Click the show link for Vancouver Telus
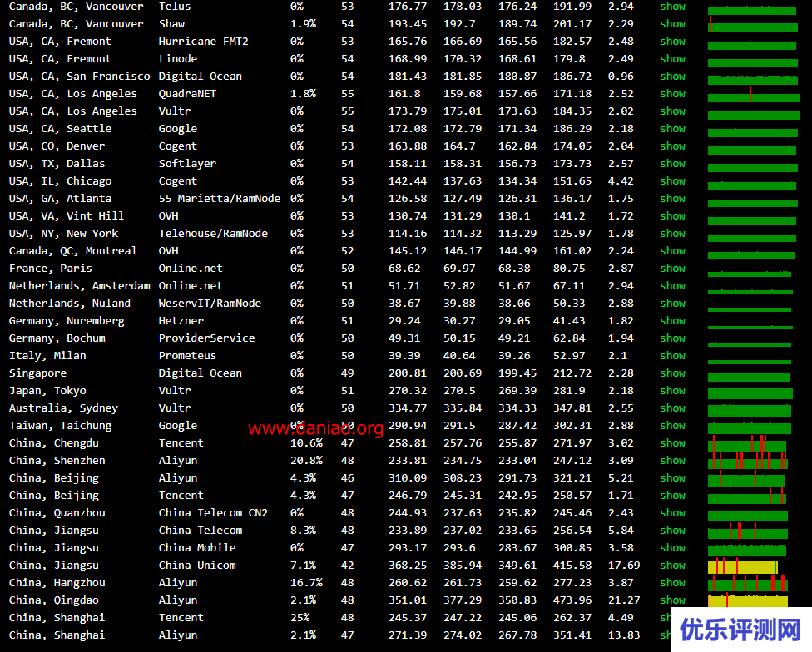This screenshot has height=652, width=812. (672, 7)
